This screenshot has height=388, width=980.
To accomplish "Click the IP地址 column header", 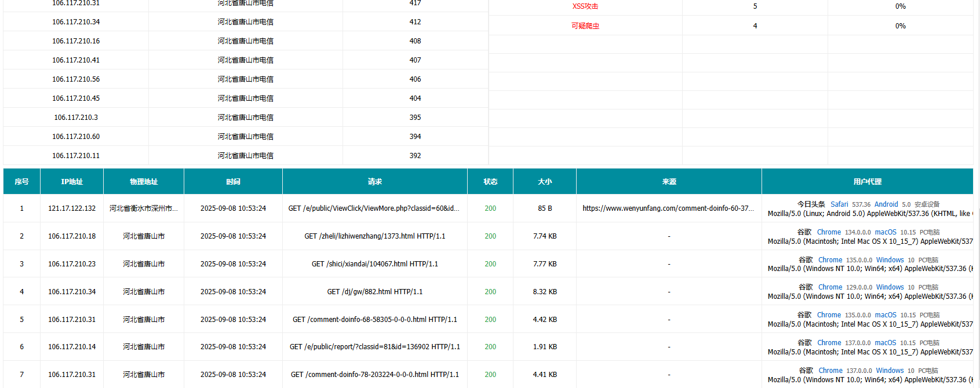I will [x=72, y=181].
